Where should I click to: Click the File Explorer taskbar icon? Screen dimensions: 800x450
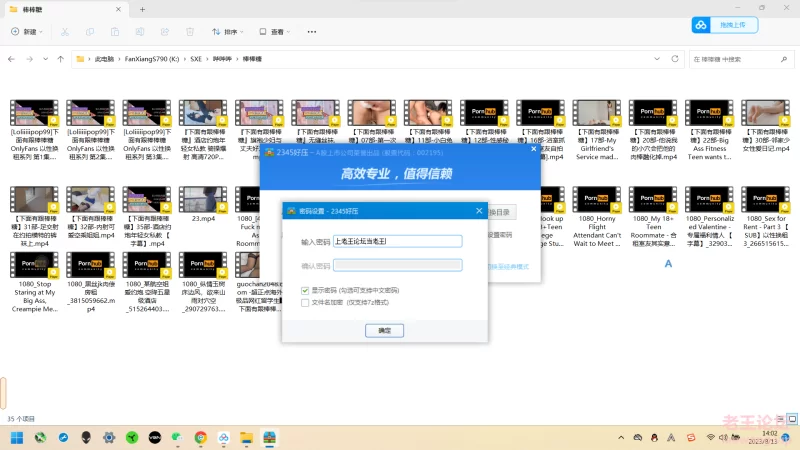(246, 437)
